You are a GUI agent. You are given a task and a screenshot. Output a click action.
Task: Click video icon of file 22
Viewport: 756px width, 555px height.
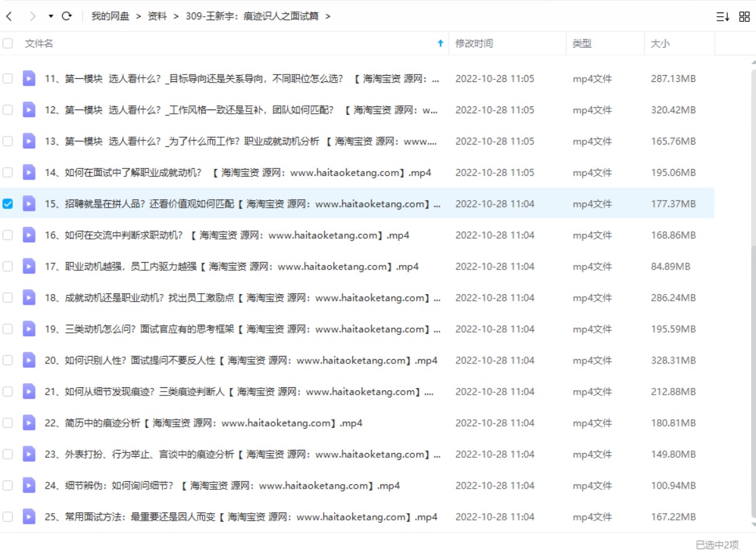[x=29, y=422]
